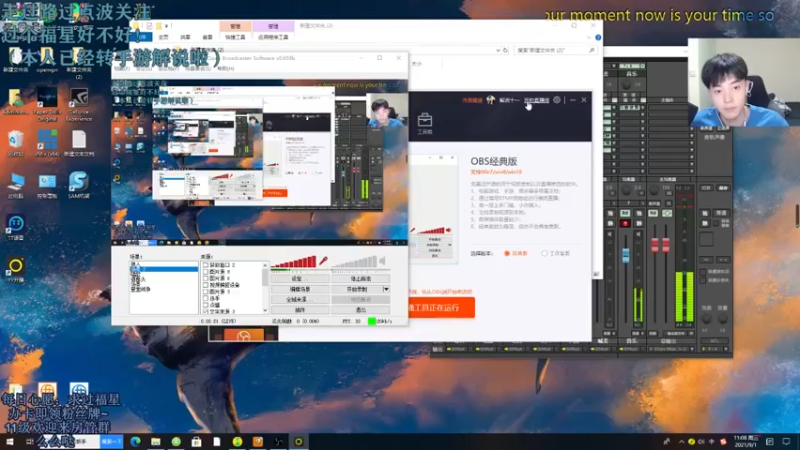Click the 插件 button in OBS classic
The image size is (800, 450).
(x=300, y=310)
